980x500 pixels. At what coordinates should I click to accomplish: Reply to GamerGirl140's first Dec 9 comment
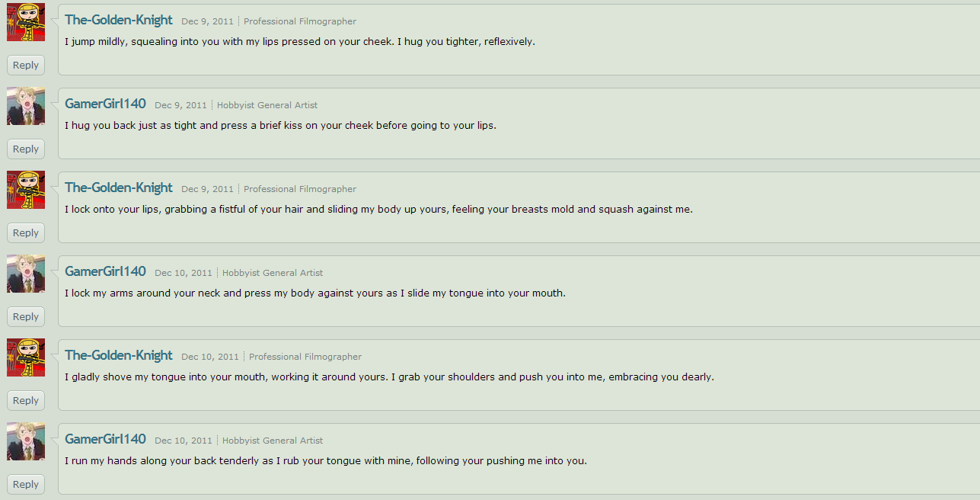click(x=26, y=149)
